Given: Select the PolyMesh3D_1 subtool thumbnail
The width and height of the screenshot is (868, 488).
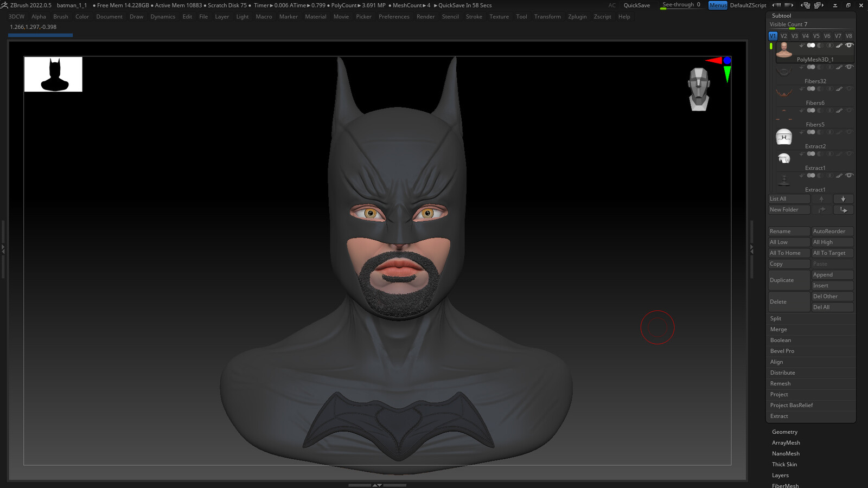Looking at the screenshot, I should [x=784, y=50].
